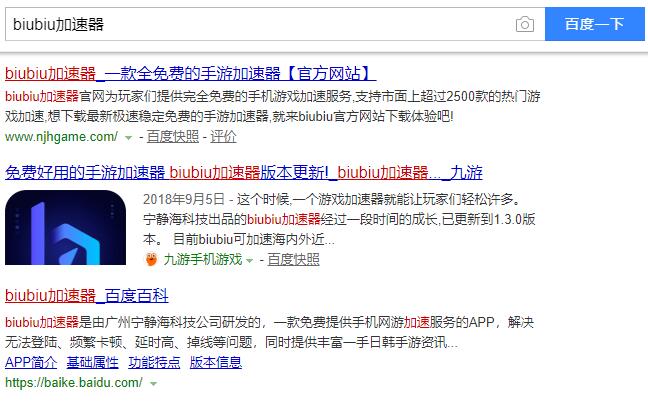Open the biubiu加速器 官方网站 result title
The width and height of the screenshot is (648, 408).
coord(191,74)
